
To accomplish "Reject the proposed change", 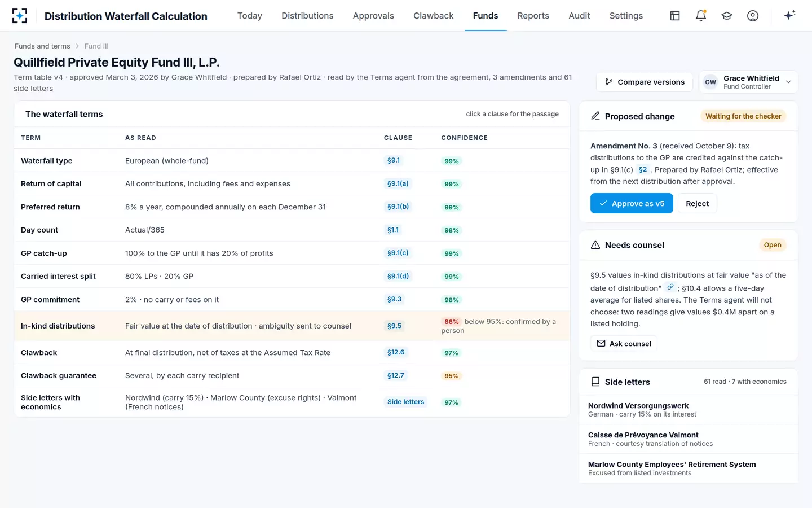I will tap(697, 203).
